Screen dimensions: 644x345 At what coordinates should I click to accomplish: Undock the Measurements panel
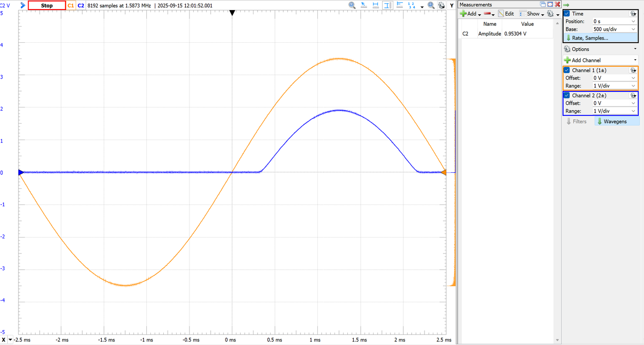point(543,4)
